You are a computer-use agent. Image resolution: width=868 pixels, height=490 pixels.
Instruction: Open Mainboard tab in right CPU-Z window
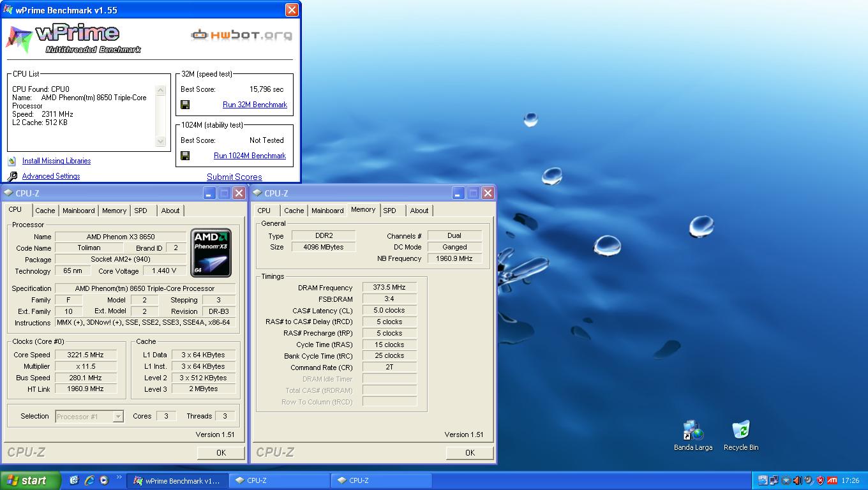pos(327,211)
